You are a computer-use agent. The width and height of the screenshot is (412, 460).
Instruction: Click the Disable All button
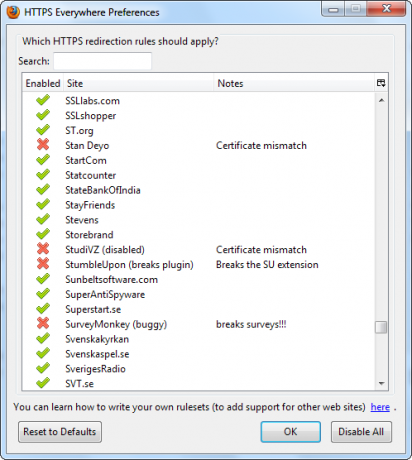[361, 432]
